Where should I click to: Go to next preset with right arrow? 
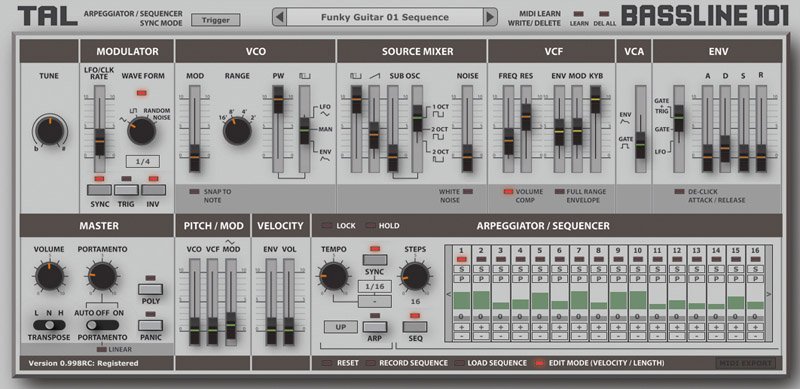tap(490, 17)
